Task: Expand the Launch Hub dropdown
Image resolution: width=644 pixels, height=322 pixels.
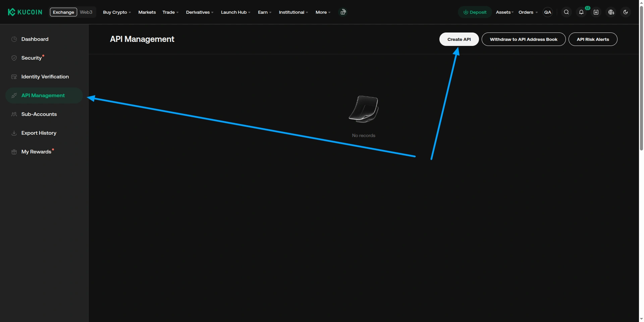Action: pos(235,12)
